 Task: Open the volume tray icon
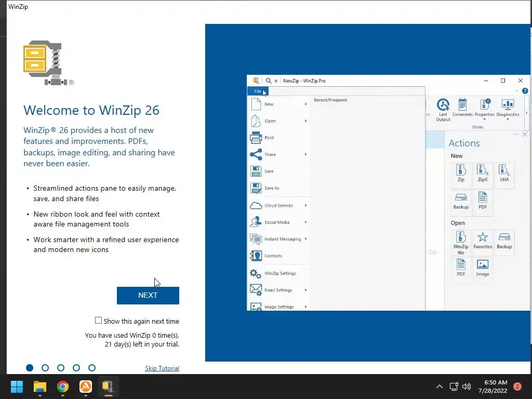point(467,387)
